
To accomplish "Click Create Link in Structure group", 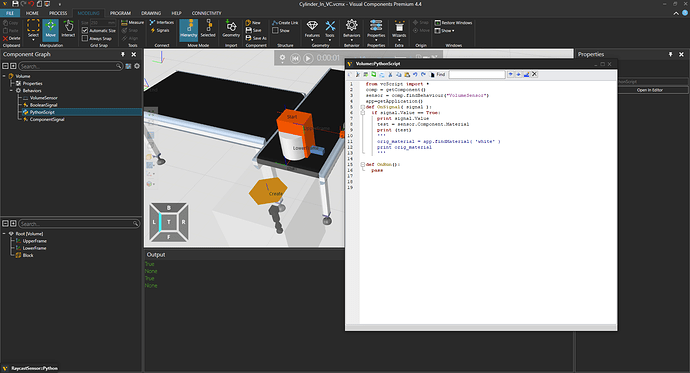I will [x=285, y=22].
